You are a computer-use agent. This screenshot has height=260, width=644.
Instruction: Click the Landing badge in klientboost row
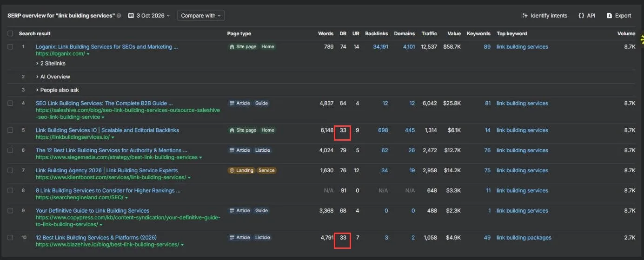(x=241, y=170)
